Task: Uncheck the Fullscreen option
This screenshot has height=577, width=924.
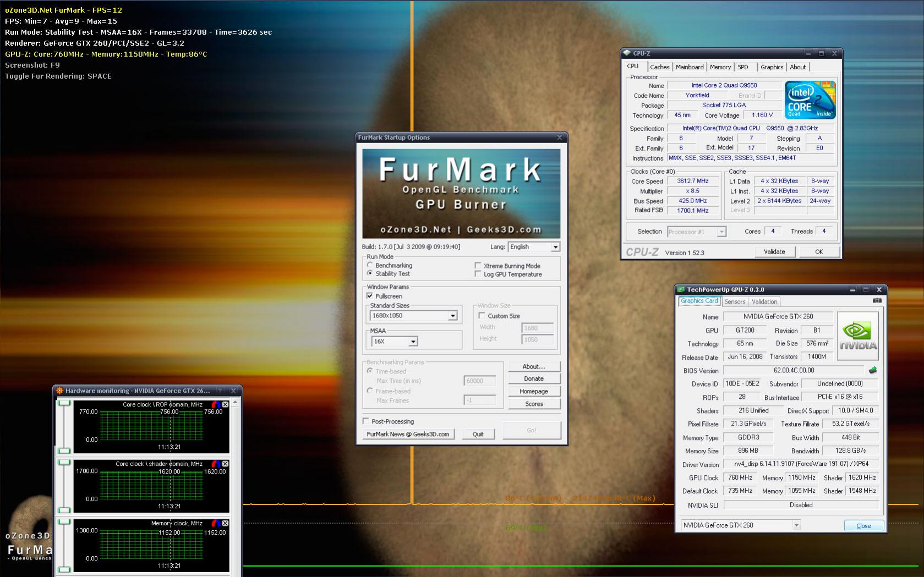Action: click(x=370, y=296)
